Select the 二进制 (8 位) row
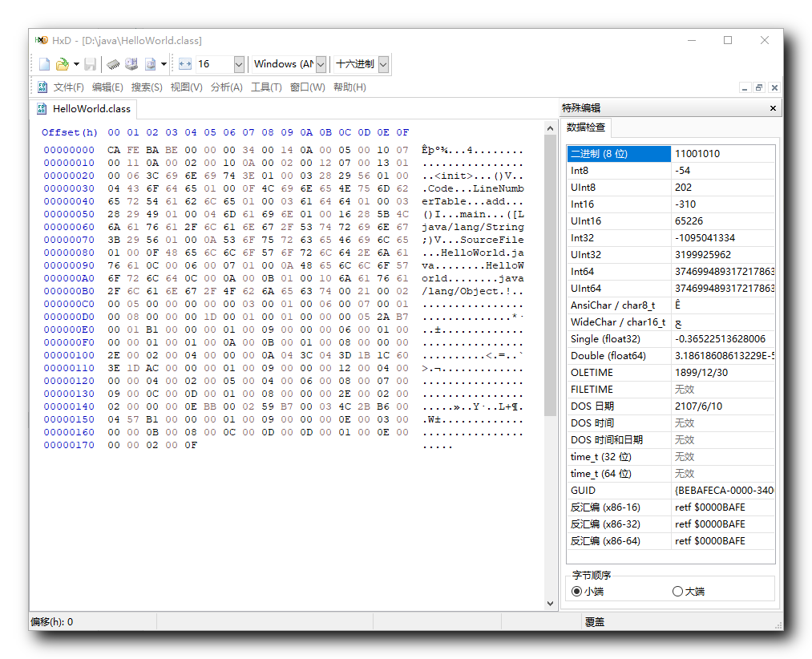The image size is (812, 659). click(671, 154)
